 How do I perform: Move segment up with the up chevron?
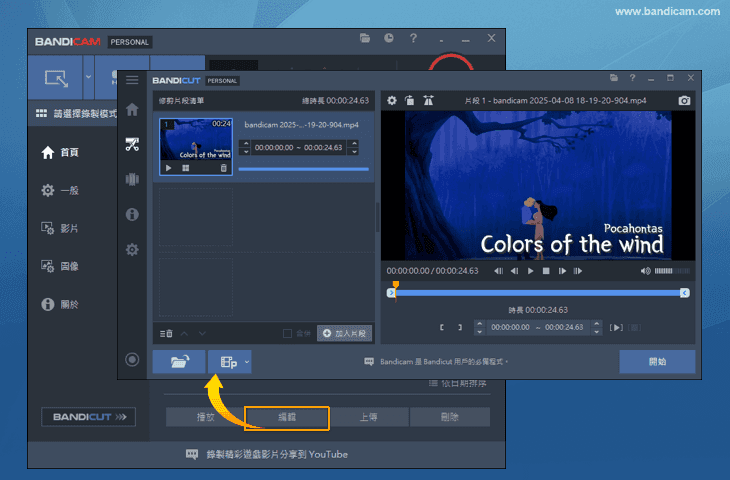[184, 333]
